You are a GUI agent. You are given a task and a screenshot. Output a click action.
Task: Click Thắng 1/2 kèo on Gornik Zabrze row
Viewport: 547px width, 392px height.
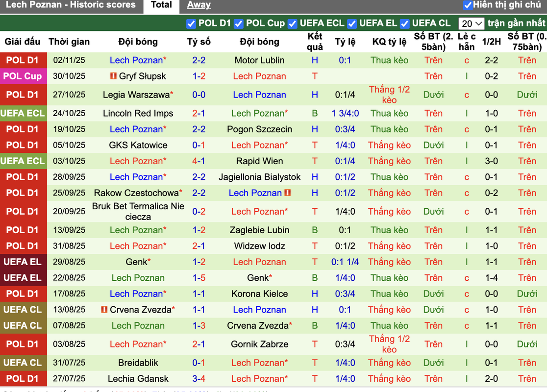[389, 344]
